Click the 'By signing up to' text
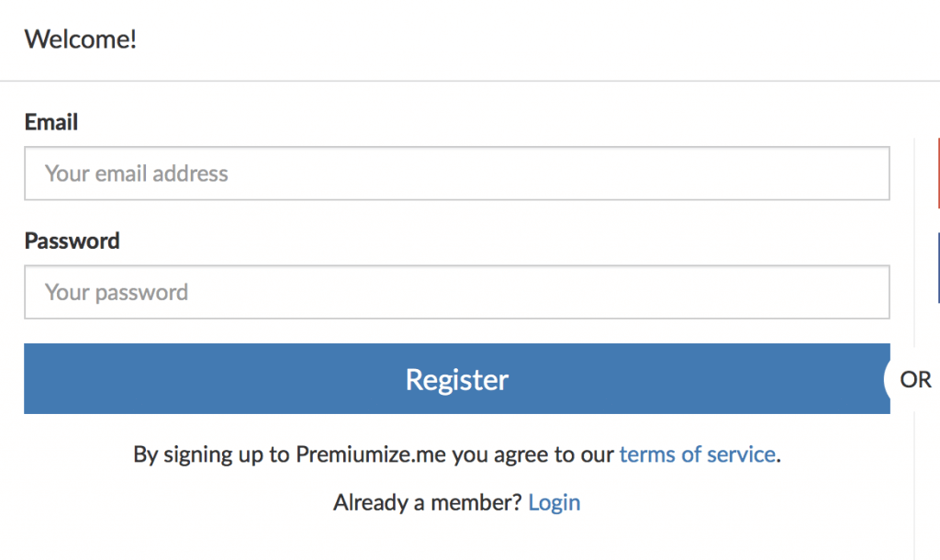Image resolution: width=940 pixels, height=560 pixels. pos(212,454)
